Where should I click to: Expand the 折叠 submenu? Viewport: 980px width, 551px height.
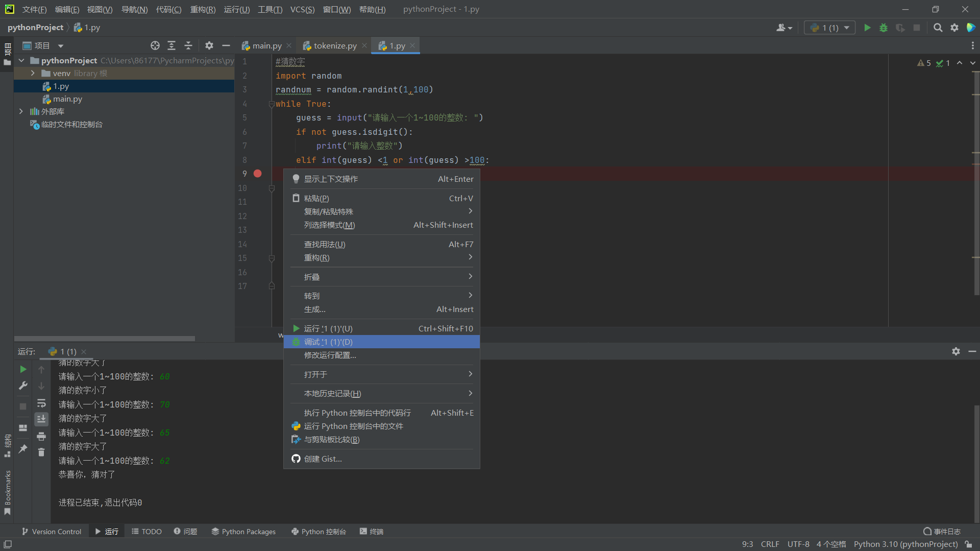click(382, 277)
